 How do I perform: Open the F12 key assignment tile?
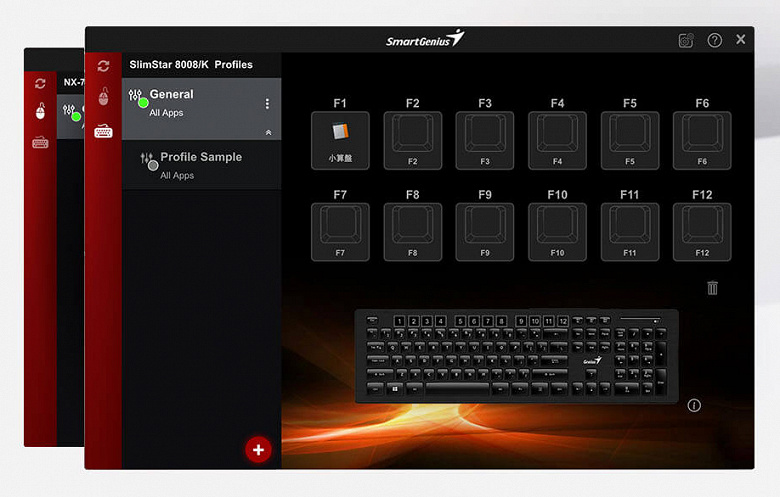point(702,232)
